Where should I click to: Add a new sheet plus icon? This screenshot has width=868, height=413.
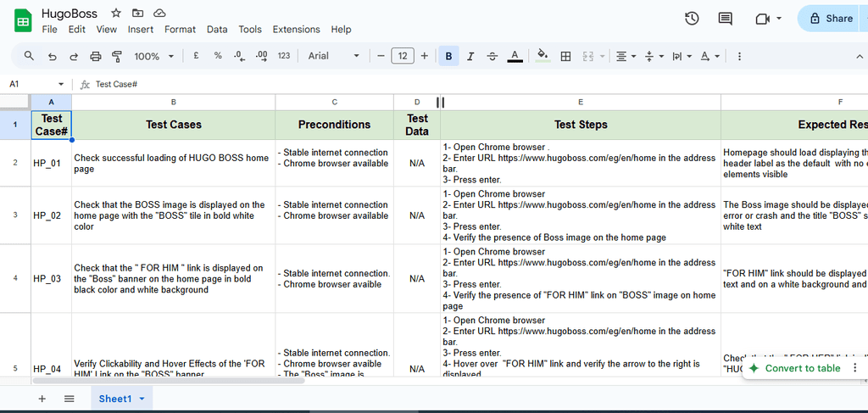click(42, 399)
